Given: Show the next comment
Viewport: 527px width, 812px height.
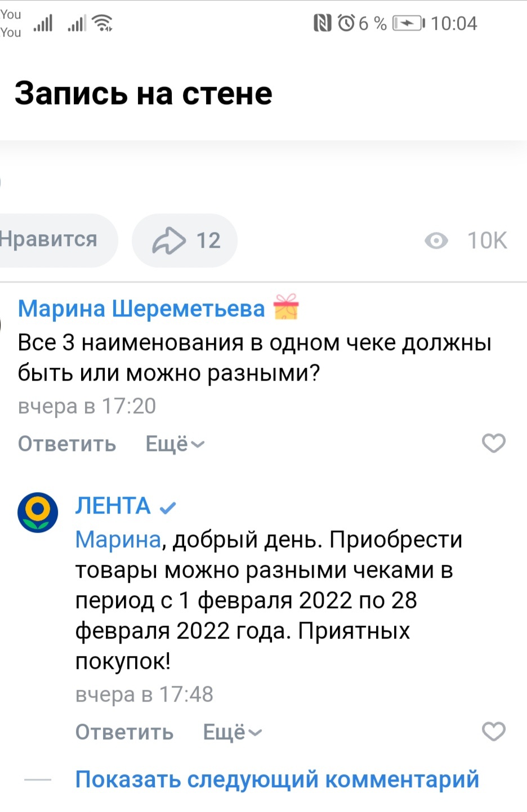Looking at the screenshot, I should pos(277,779).
